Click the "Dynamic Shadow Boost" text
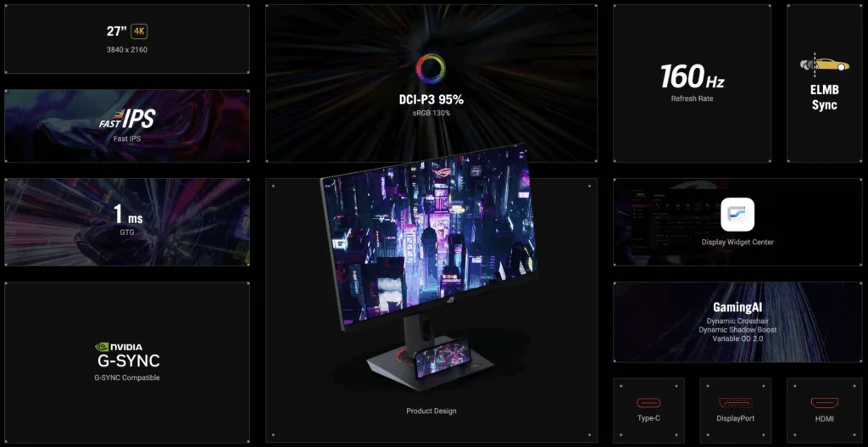Screen dimensions: 868x447 [737, 330]
